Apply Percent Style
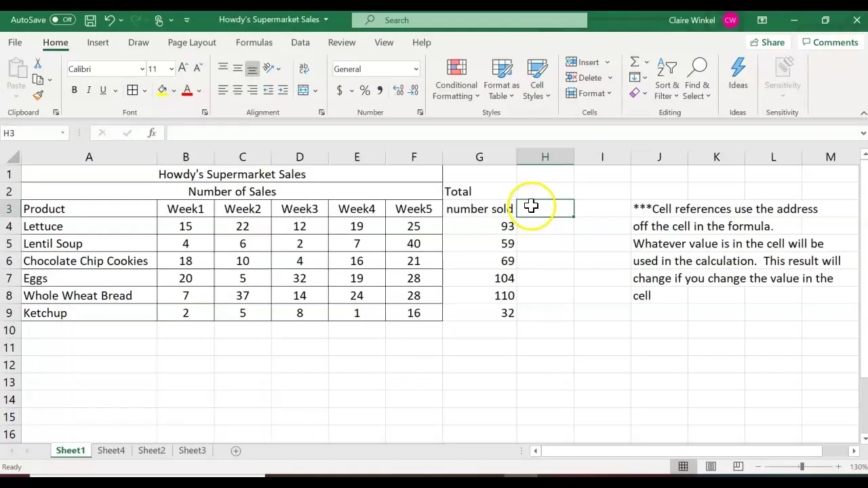The height and width of the screenshot is (488, 868). [365, 90]
